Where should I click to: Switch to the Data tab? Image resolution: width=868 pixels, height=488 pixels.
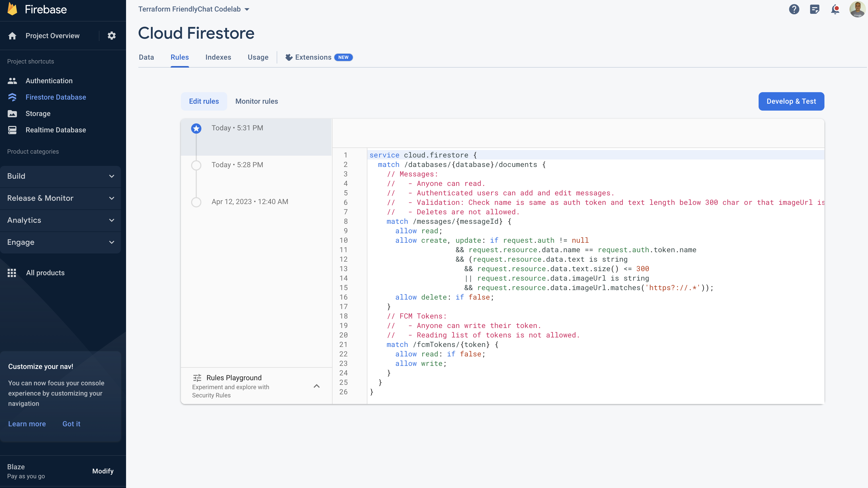coord(146,57)
